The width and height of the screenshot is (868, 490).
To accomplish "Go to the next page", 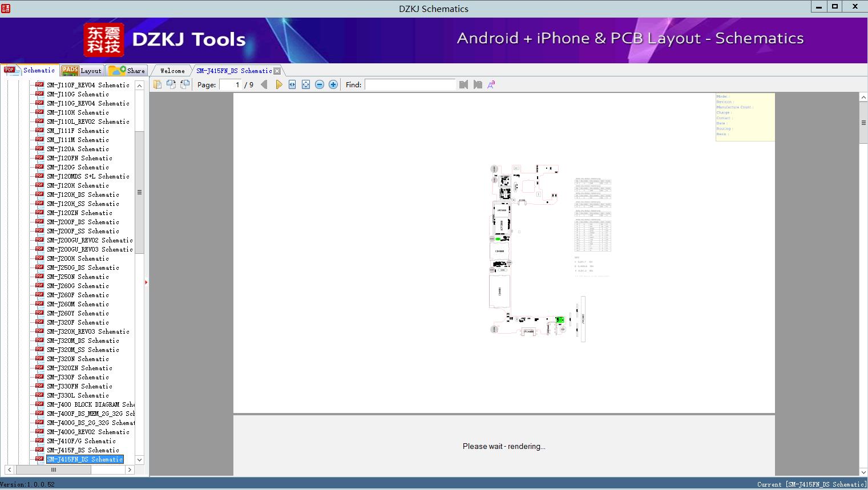I will pos(278,84).
